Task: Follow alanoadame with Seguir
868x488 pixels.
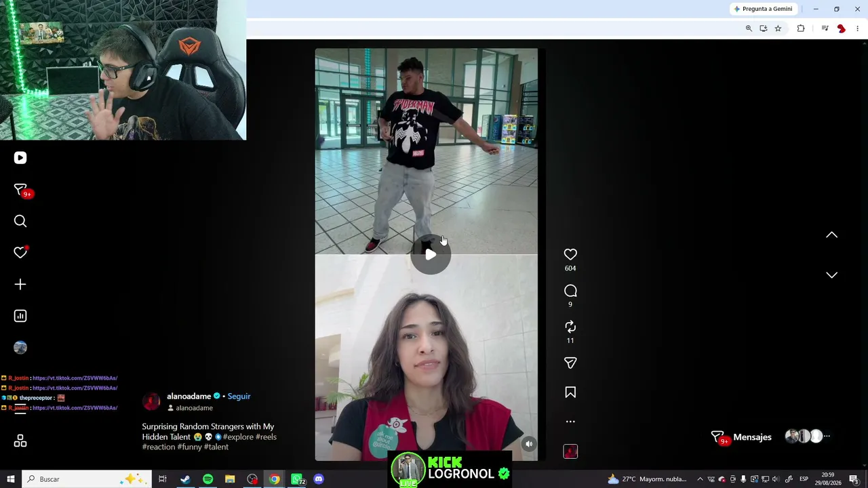Action: 239,396
